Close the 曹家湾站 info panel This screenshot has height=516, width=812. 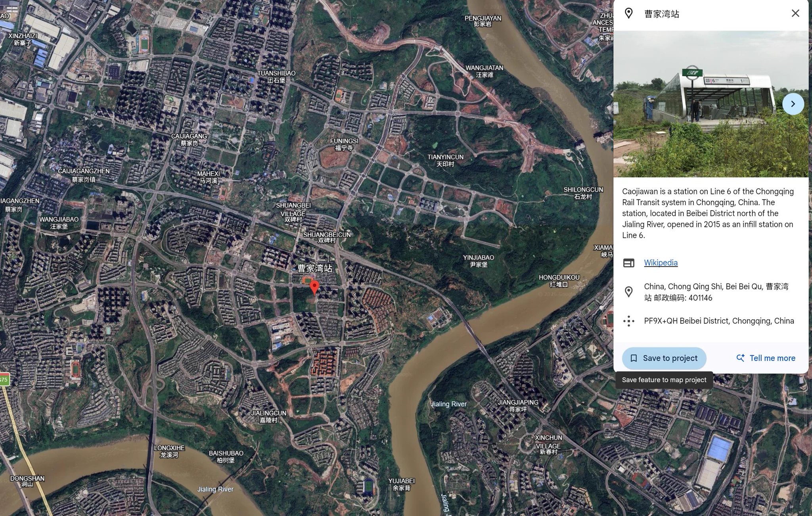(795, 13)
